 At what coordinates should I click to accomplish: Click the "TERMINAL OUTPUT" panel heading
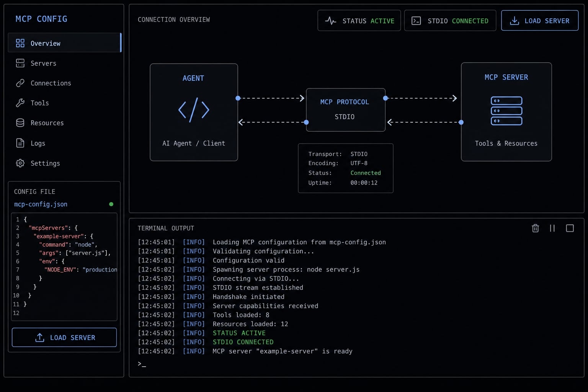click(166, 228)
